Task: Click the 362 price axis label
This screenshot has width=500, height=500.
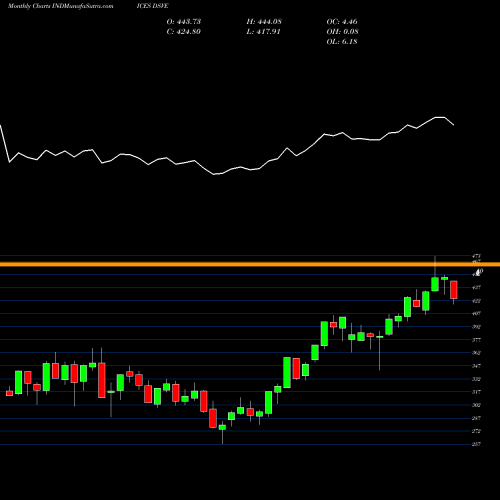Action: coord(476,353)
